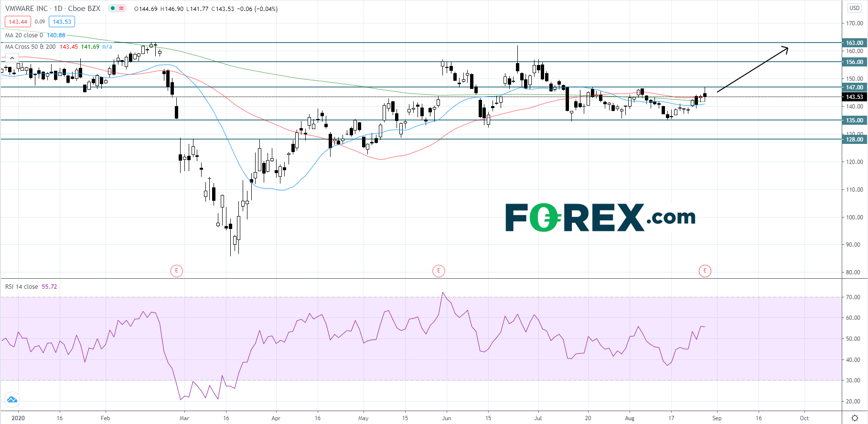
Task: Click the 2020 label on time axis
Action: 18,418
